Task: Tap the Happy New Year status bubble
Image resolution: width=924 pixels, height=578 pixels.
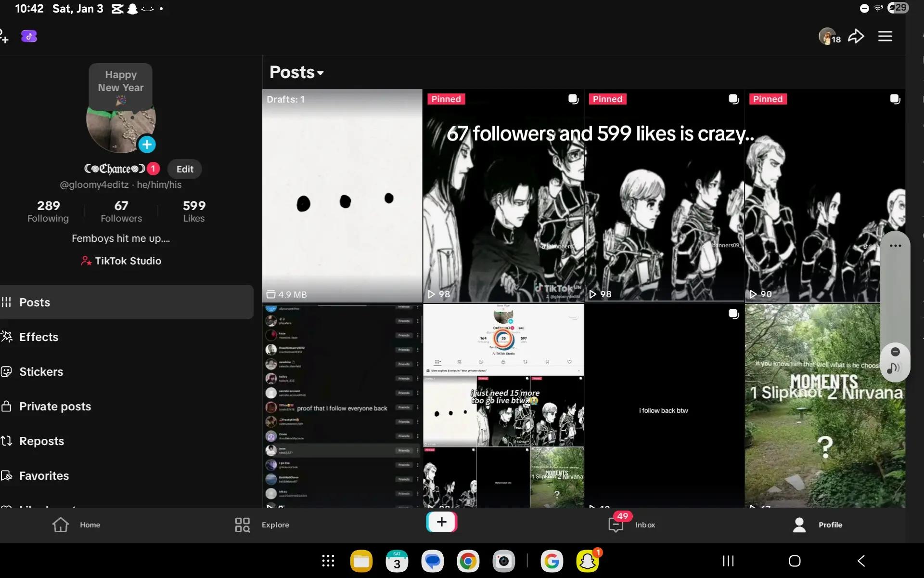Action: point(120,87)
